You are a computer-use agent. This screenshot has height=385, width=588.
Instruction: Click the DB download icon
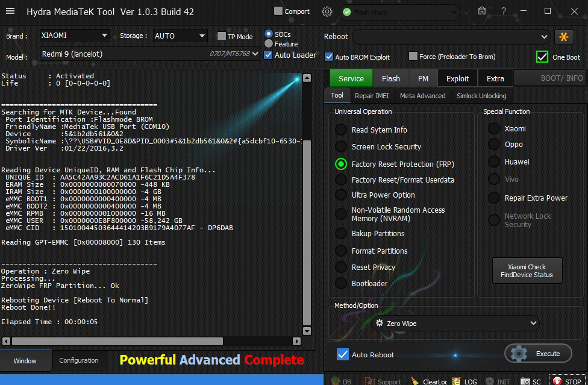[x=336, y=381]
